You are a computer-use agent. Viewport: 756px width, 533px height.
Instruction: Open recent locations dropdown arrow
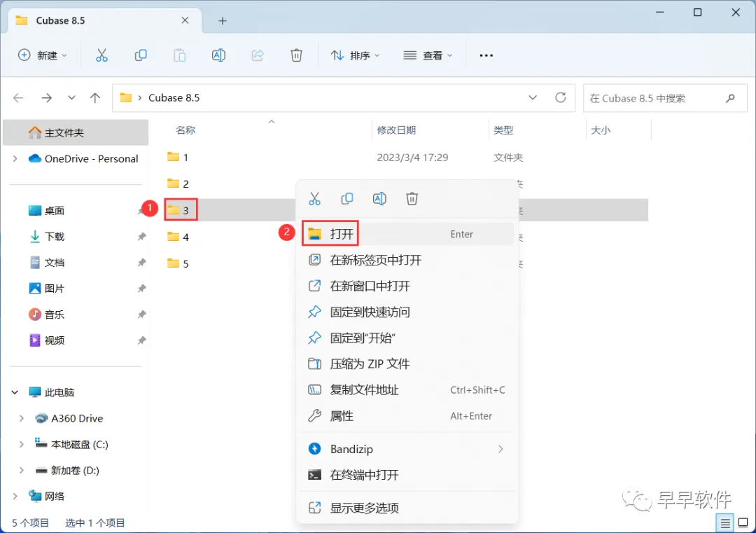(71, 98)
